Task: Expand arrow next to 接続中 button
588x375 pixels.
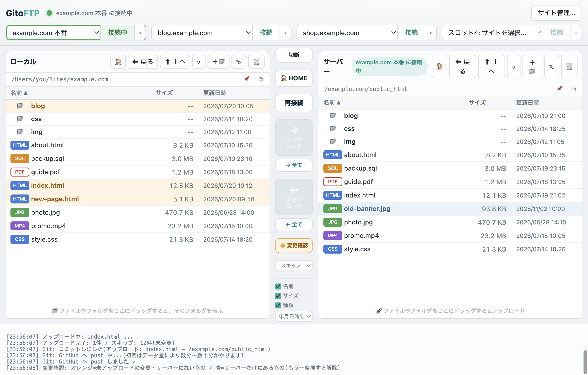Action: click(140, 33)
